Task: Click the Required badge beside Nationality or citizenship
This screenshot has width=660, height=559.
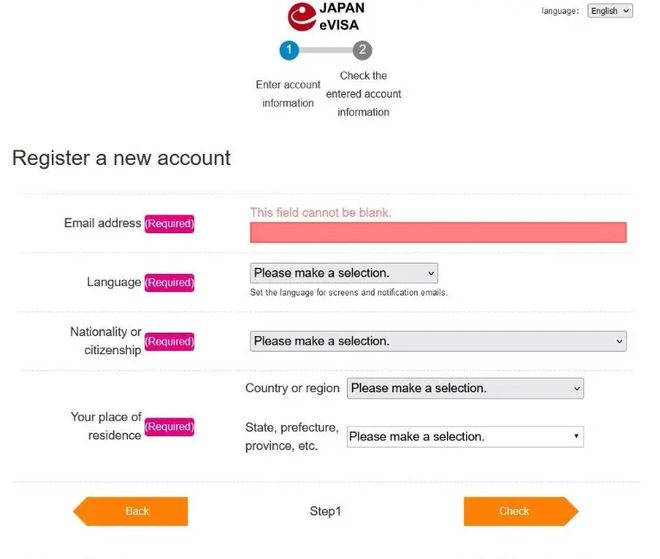Action: pos(169,341)
